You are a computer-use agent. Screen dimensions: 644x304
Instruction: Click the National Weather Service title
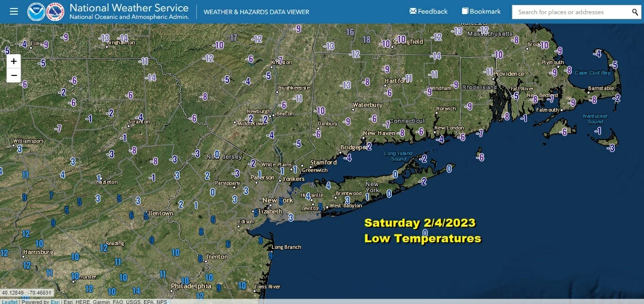point(129,8)
